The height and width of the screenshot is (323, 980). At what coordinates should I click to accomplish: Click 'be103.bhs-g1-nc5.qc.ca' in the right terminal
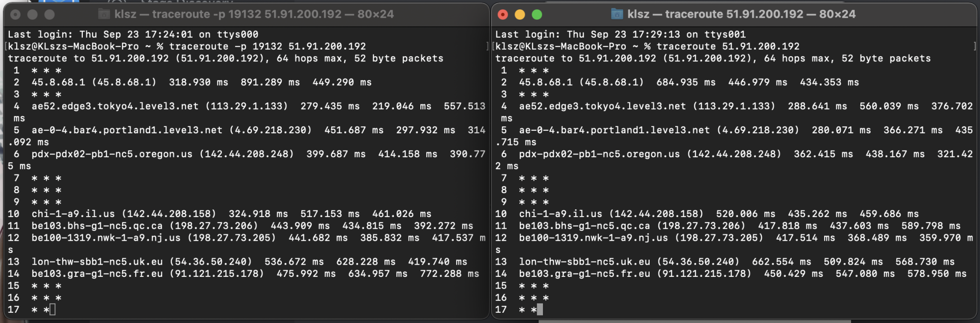pos(585,226)
